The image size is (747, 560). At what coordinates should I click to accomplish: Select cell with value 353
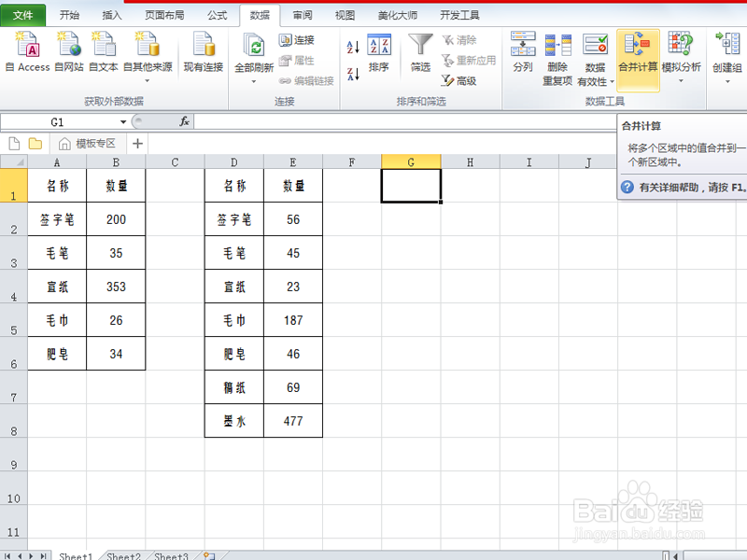tap(116, 287)
